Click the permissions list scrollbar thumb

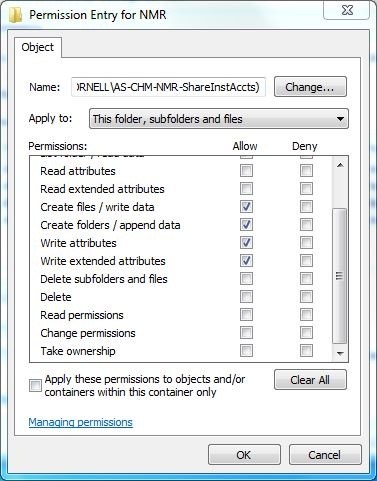340,276
